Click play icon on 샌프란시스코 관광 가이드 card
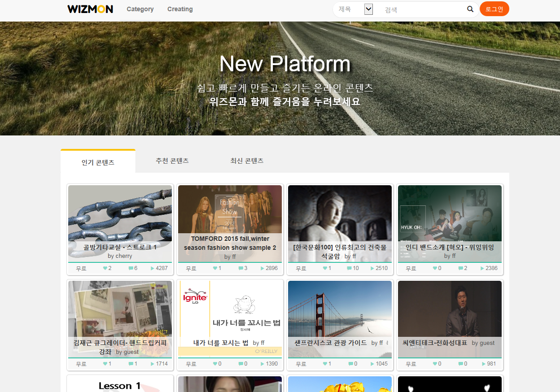 [373, 364]
